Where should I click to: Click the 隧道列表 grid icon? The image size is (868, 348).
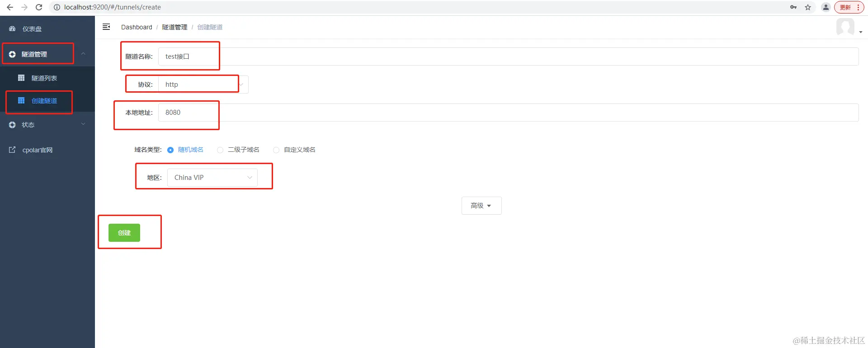(x=21, y=78)
